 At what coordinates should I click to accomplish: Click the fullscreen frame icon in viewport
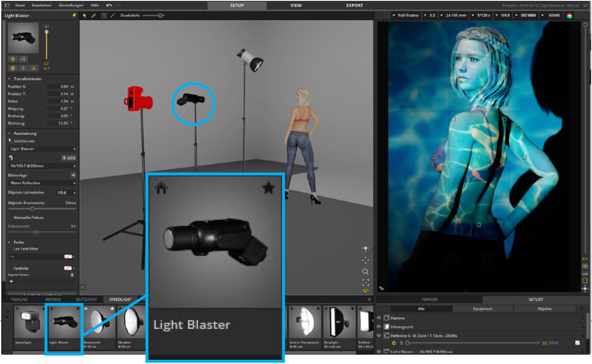tap(365, 282)
